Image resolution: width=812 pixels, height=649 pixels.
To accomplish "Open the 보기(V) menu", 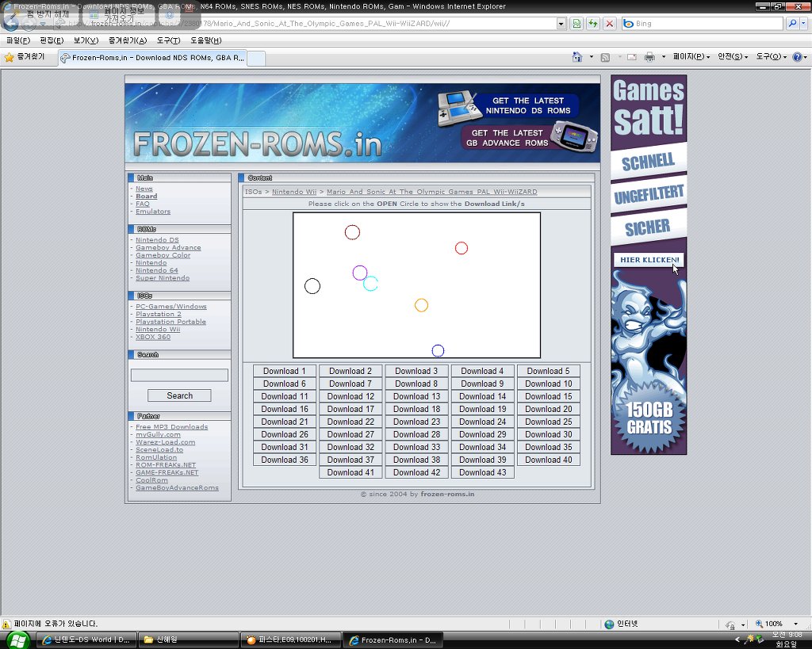I will click(86, 40).
